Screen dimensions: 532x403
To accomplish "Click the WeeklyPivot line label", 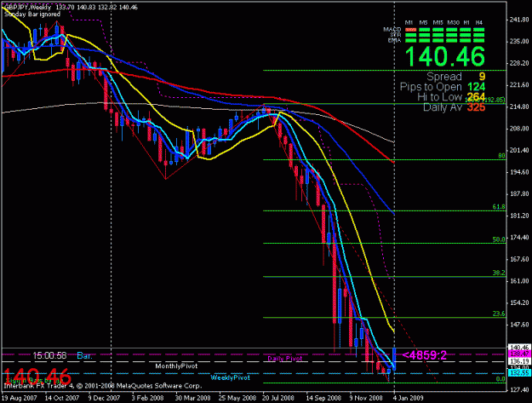I will point(230,377).
